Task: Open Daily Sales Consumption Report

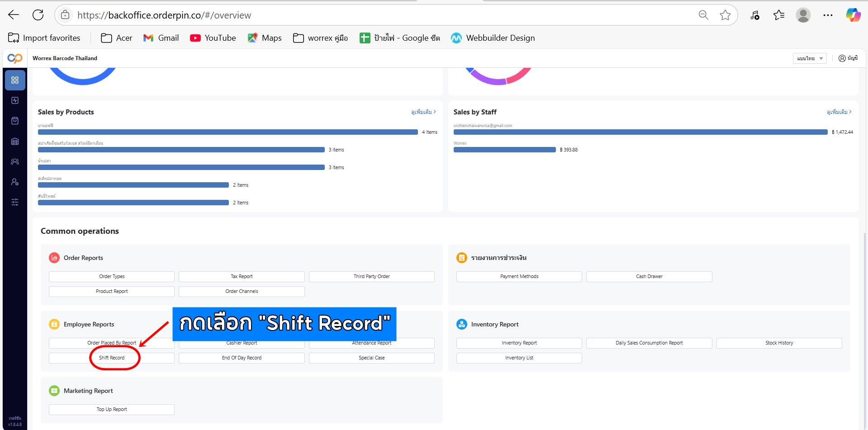Action: pyautogui.click(x=649, y=343)
